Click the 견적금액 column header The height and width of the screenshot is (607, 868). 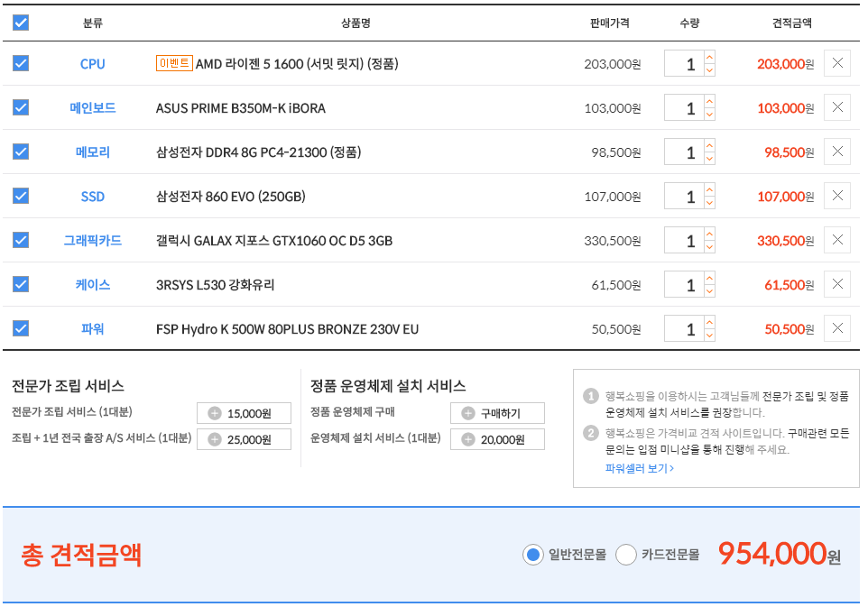point(791,23)
